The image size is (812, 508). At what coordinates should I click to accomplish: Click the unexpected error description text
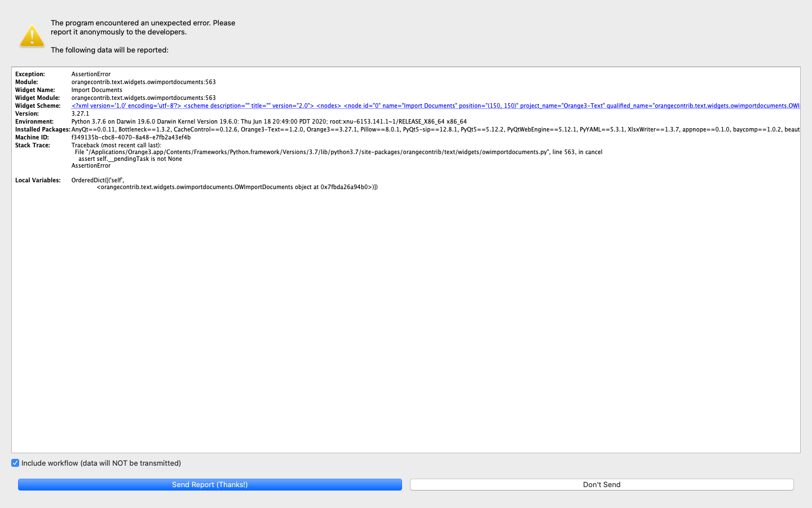143,27
